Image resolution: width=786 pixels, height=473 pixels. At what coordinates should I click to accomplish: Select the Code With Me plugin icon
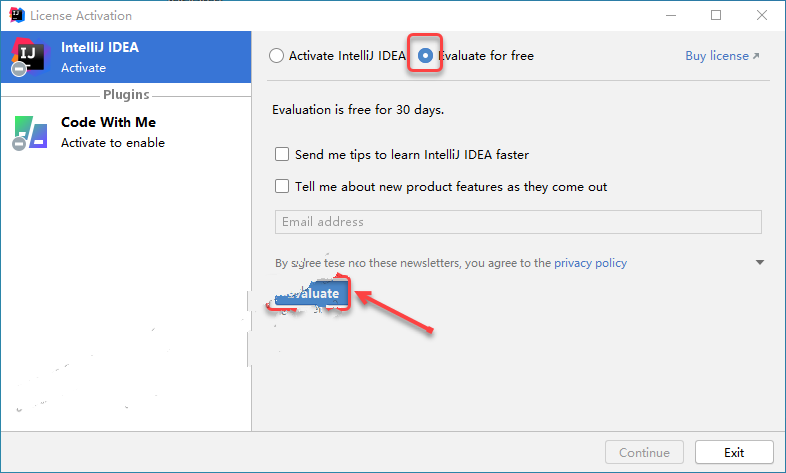pos(30,133)
